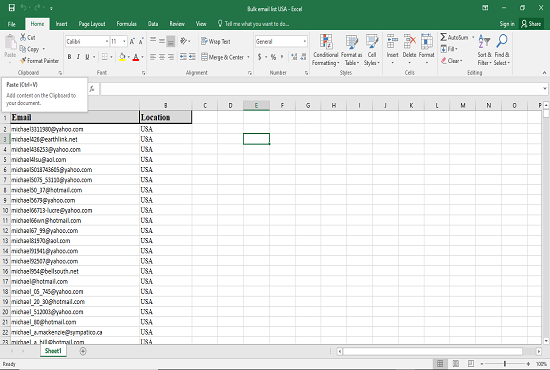Click the Wrap Text button
Screen dimensions: 550x370
tap(216, 41)
